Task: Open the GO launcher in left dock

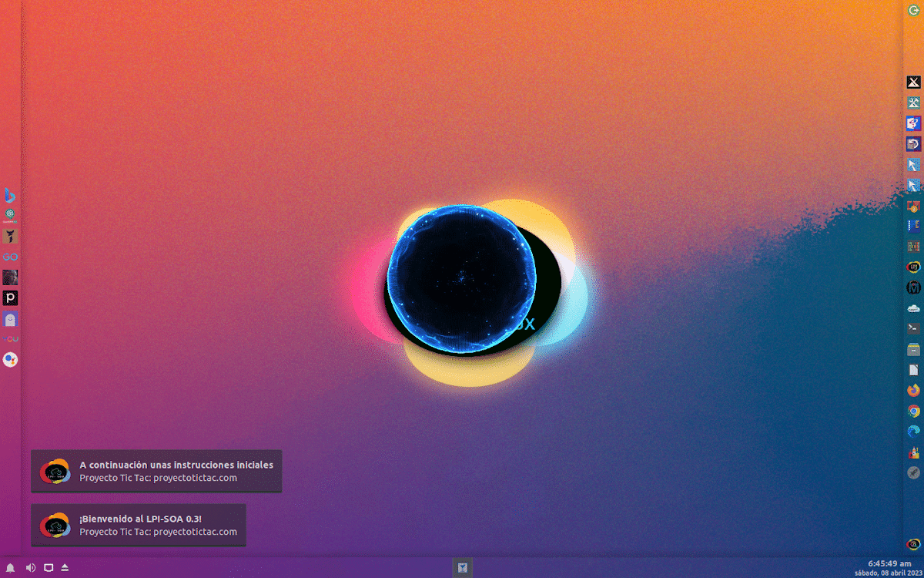Action: [10, 257]
